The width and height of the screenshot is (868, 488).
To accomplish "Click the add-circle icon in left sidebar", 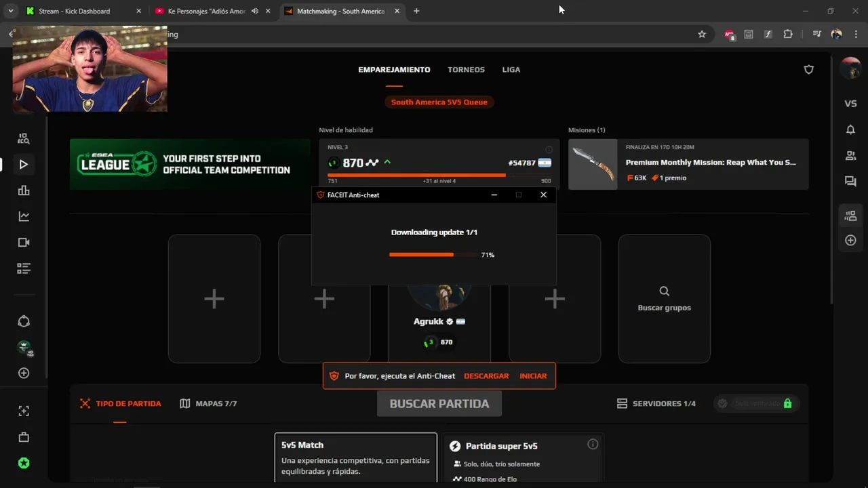I will 24,373.
